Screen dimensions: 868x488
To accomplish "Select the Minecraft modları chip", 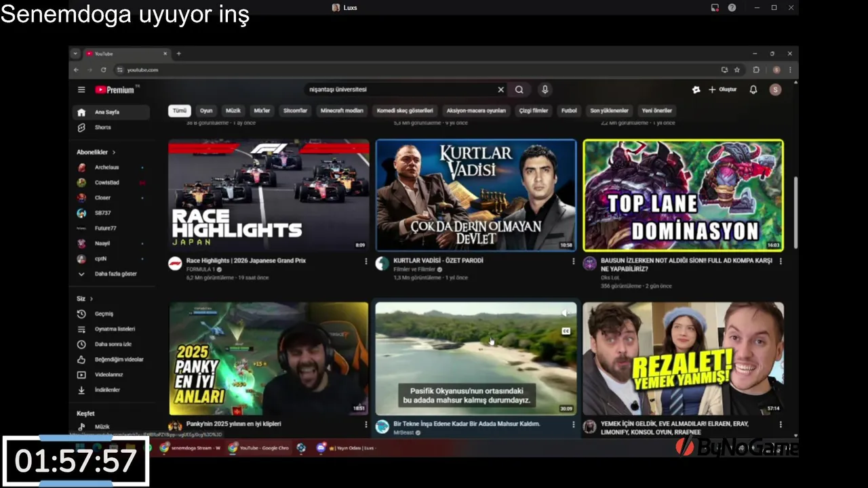I will pos(342,110).
